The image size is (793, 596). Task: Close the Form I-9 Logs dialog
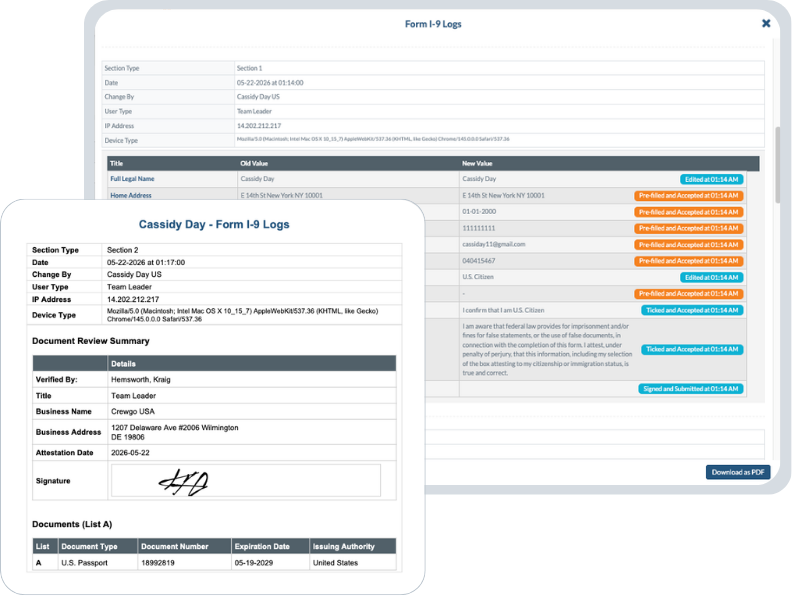point(766,23)
